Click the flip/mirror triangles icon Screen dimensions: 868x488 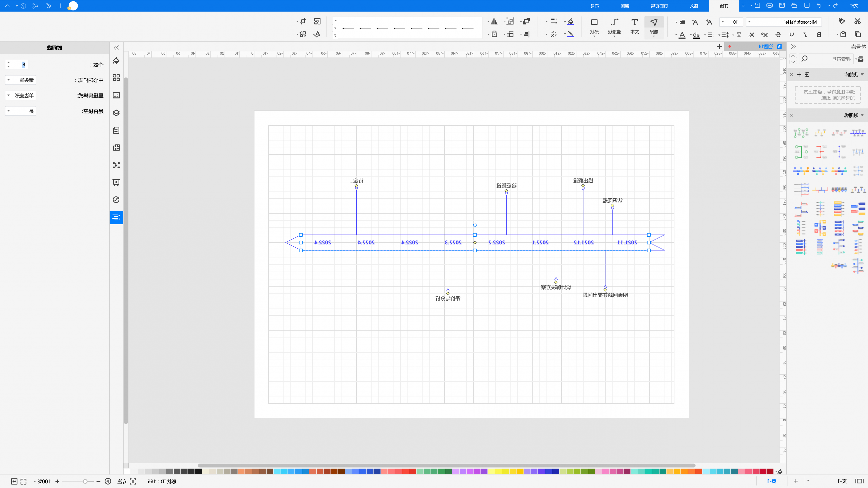[x=494, y=21]
